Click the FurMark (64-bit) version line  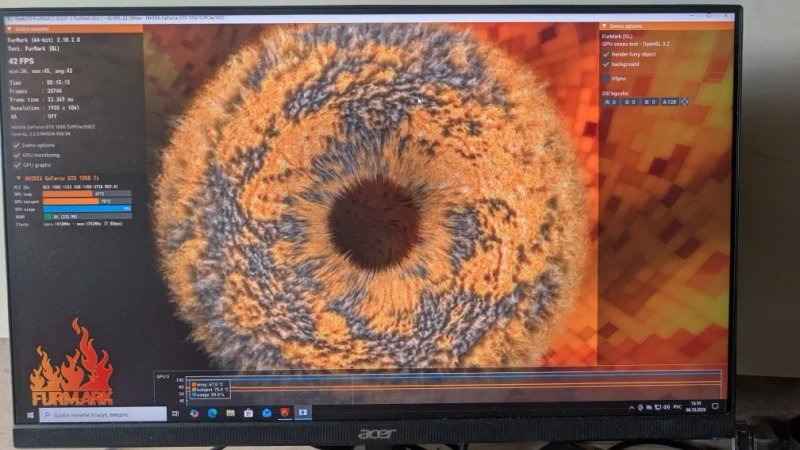[44, 40]
